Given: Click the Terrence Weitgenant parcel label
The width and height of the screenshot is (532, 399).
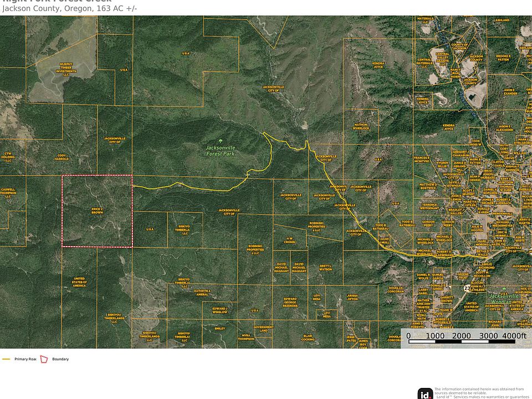Looking at the screenshot, I should point(429,207).
